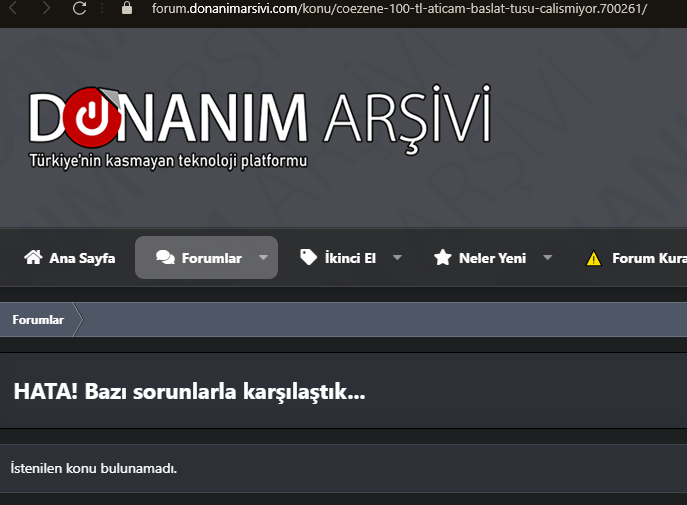Expand the Neler Yeni dropdown arrow
Image resolution: width=687 pixels, height=505 pixels.
click(x=548, y=258)
